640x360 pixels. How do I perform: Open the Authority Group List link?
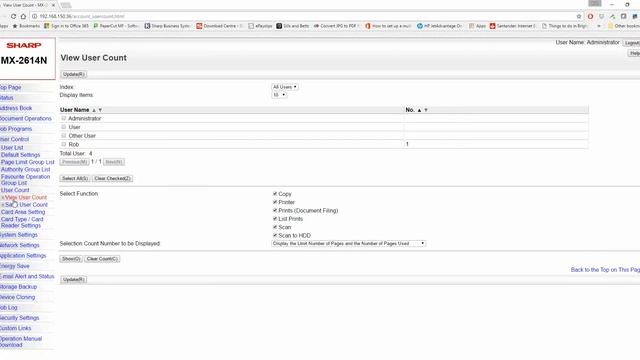(25, 169)
